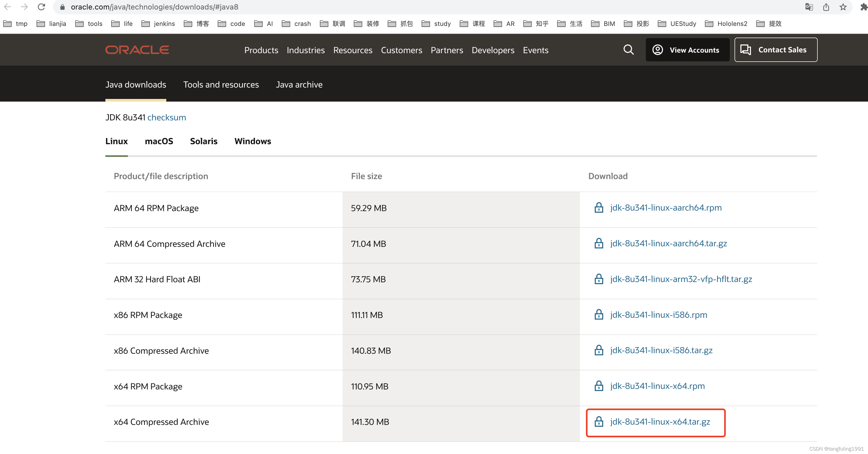The height and width of the screenshot is (454, 868).
Task: Download jdk-8u341-linux-i586.tar.gz
Action: (x=661, y=350)
